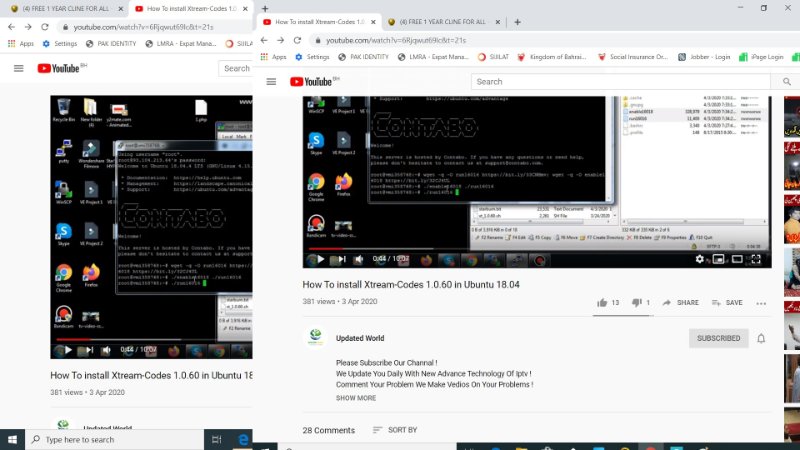
Task: Click the thumbs down dislike icon
Action: pos(636,302)
